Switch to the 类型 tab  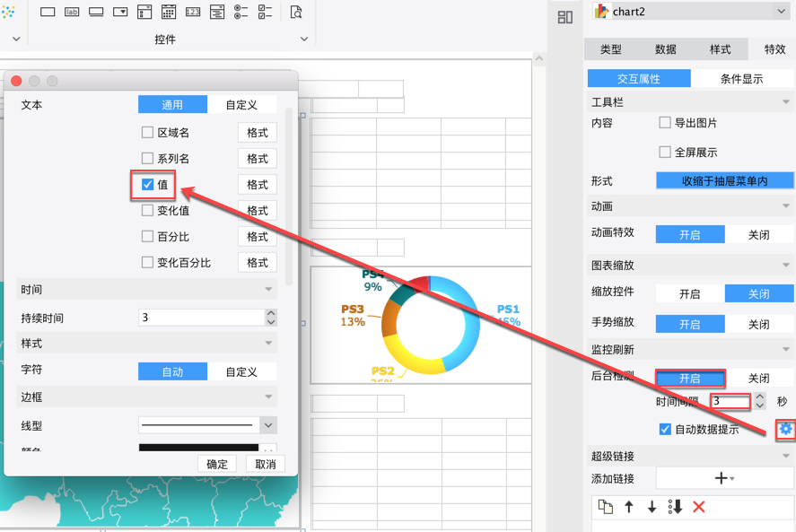[611, 49]
